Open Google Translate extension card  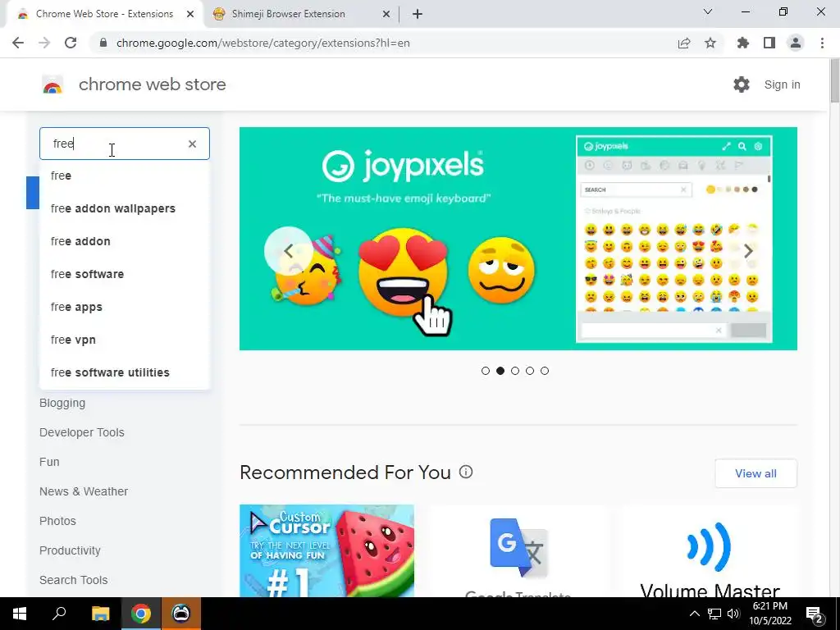click(518, 550)
